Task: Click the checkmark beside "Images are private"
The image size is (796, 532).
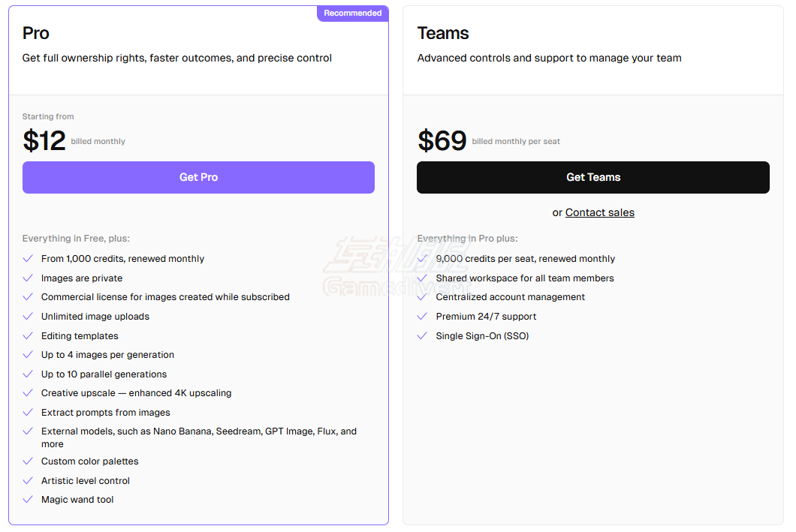Action: coord(28,278)
